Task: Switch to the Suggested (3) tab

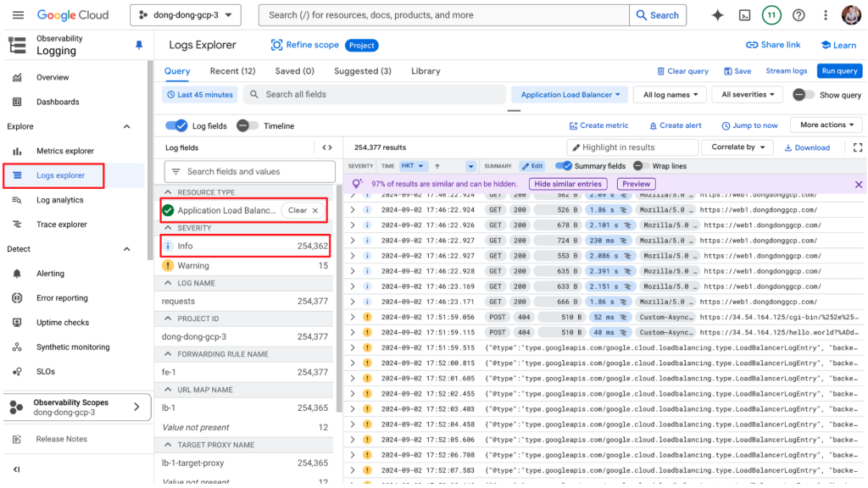Action: [x=363, y=71]
